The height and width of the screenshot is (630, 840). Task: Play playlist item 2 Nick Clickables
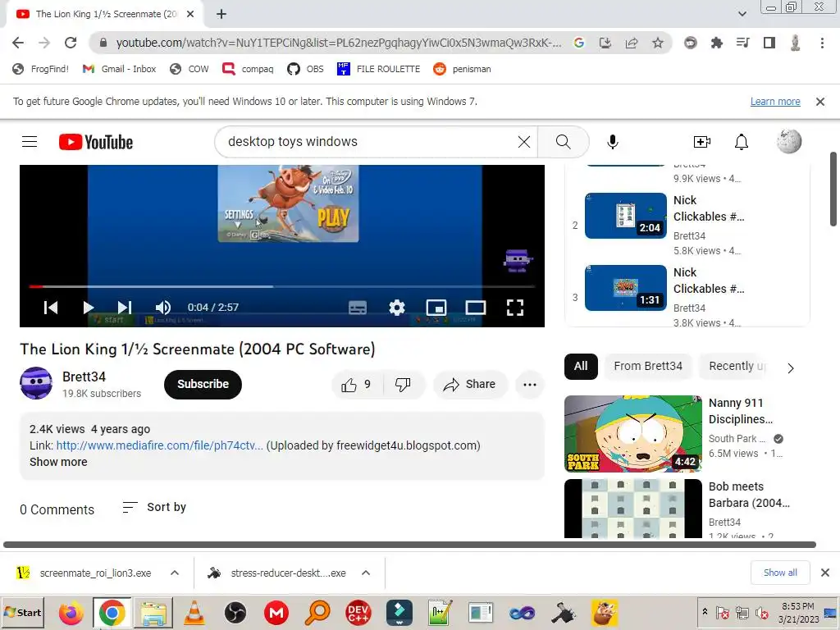coord(626,216)
